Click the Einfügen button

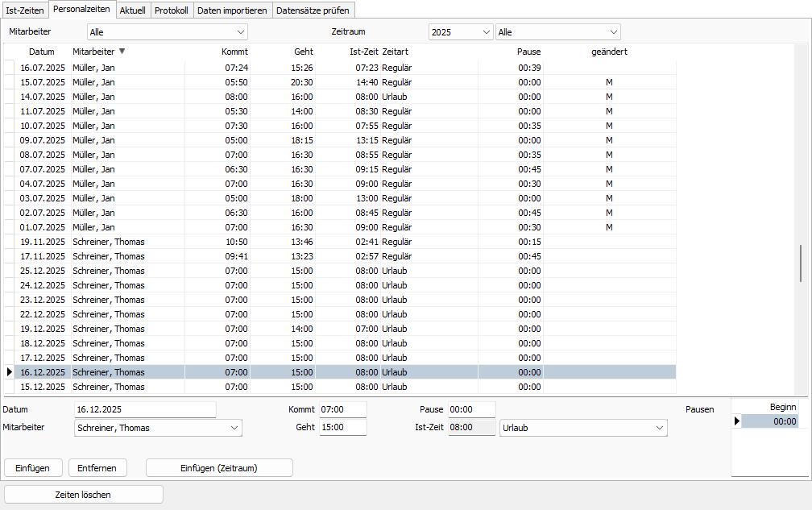(34, 468)
